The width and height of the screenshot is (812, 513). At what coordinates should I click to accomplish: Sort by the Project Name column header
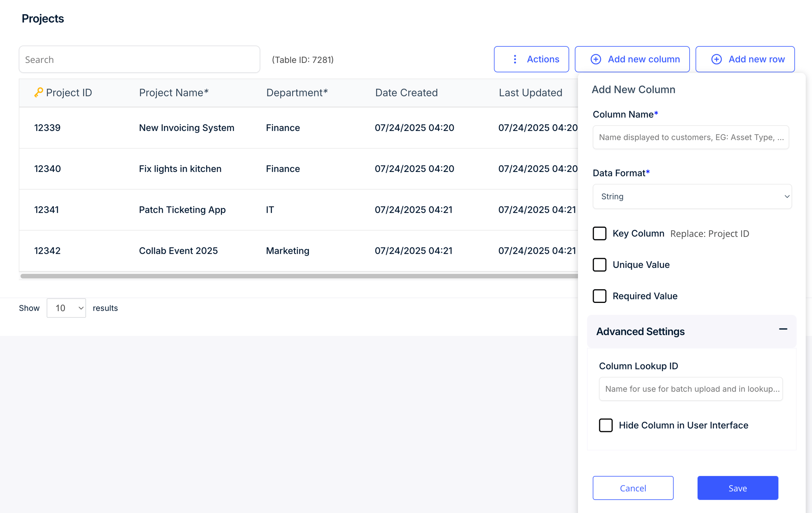coord(174,92)
